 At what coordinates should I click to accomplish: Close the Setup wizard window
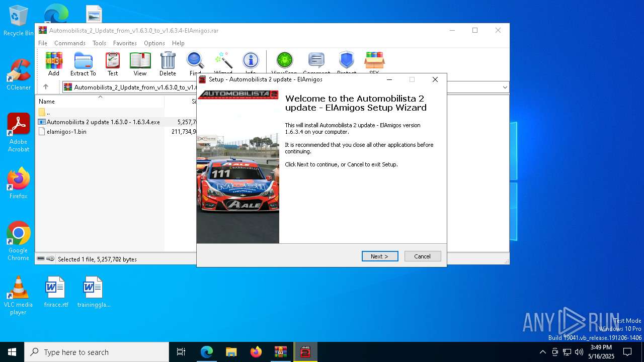435,79
